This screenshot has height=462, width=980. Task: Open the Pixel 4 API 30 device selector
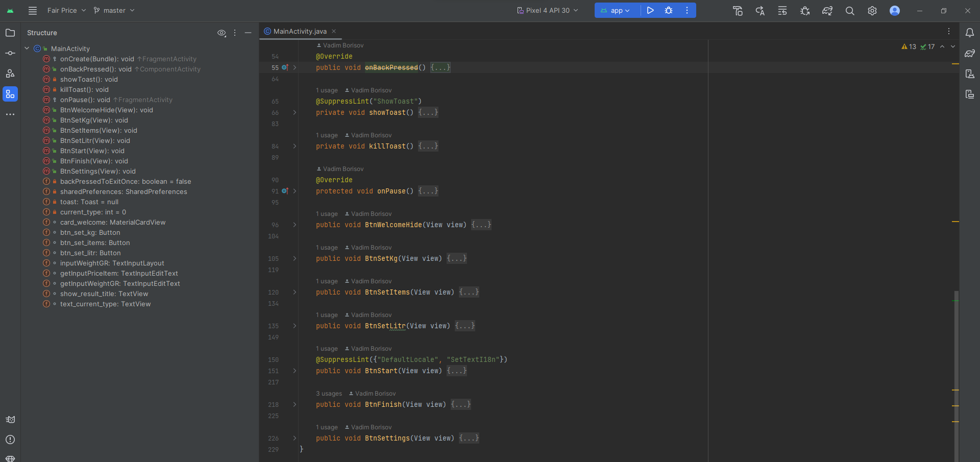click(548, 10)
